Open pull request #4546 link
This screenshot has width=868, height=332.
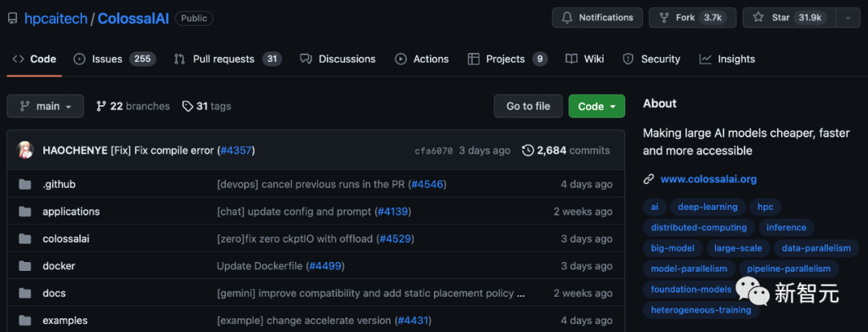click(427, 184)
